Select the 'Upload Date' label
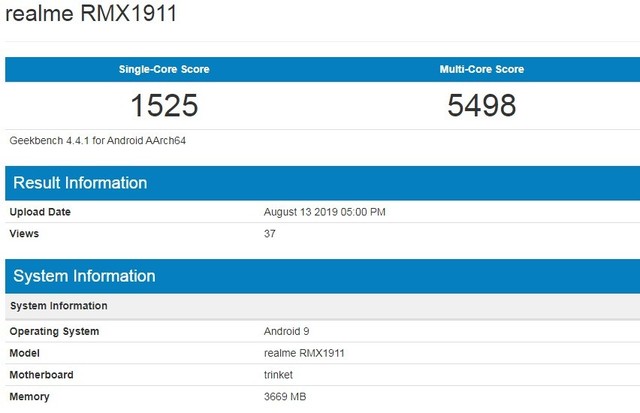640x413 pixels. pos(40,212)
